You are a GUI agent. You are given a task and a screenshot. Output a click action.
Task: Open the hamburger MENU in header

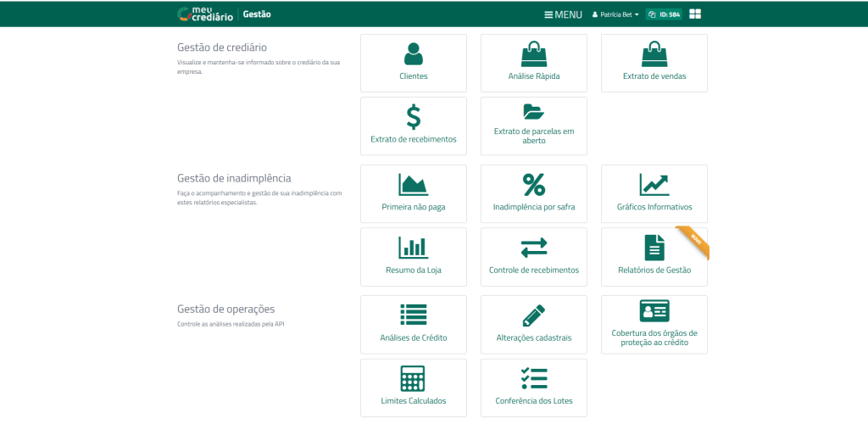point(563,14)
